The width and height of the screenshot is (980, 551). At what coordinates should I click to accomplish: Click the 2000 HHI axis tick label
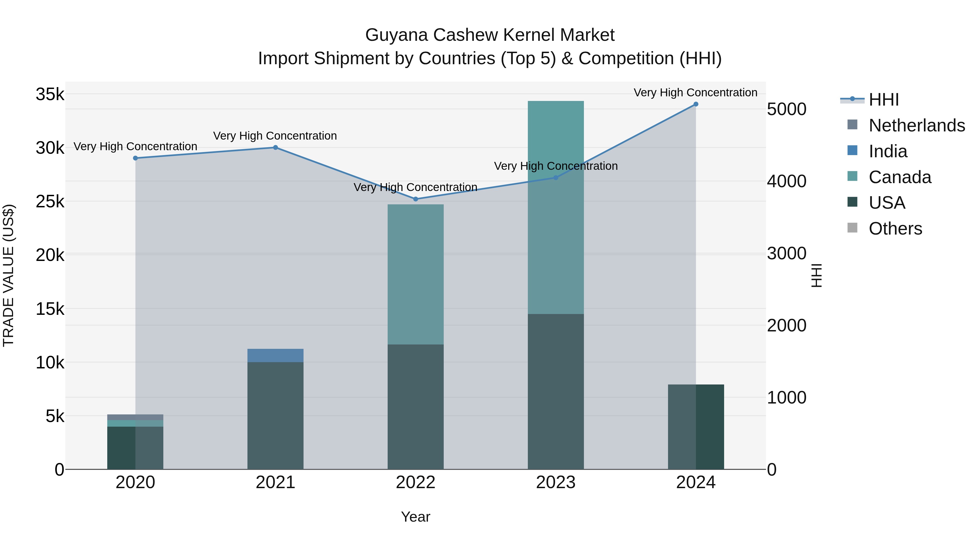[787, 325]
